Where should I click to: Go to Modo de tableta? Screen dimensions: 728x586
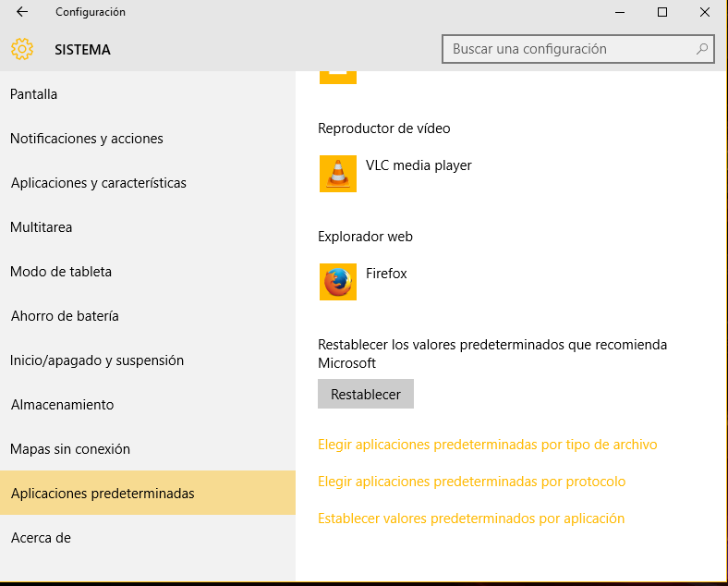(x=148, y=272)
